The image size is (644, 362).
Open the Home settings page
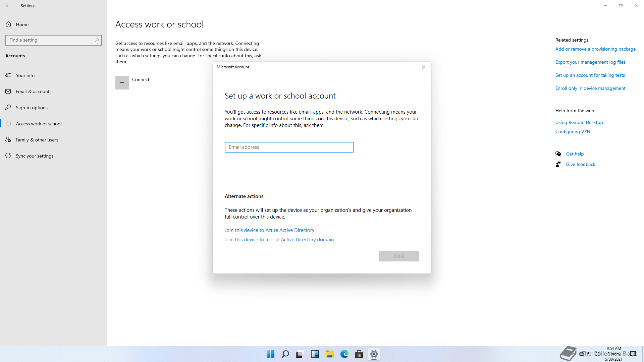54,24
